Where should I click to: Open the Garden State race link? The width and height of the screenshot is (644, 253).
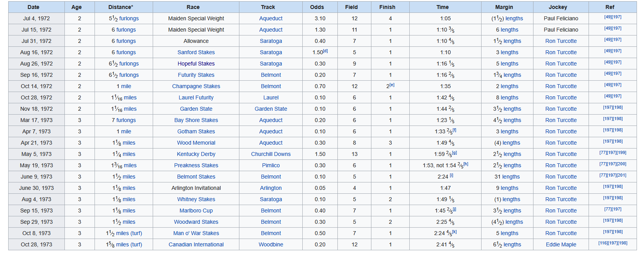[x=196, y=109]
